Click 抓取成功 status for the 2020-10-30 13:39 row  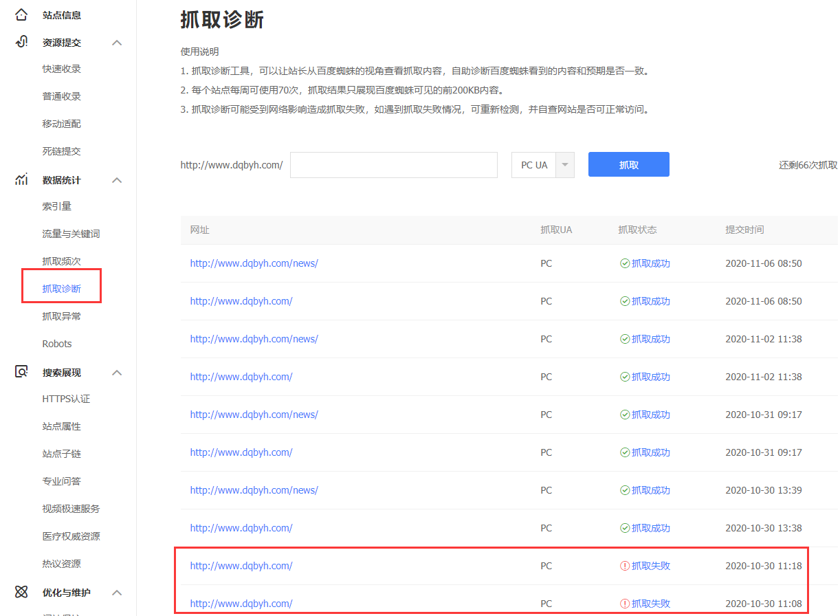click(x=651, y=490)
